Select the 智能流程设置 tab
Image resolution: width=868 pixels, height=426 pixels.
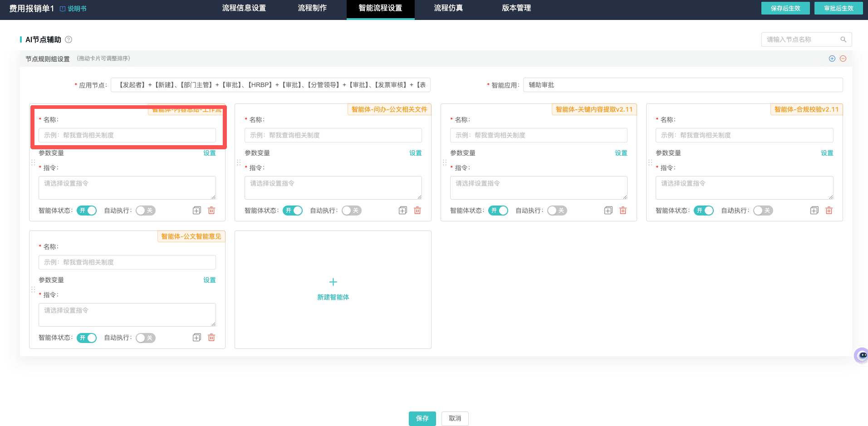point(380,8)
